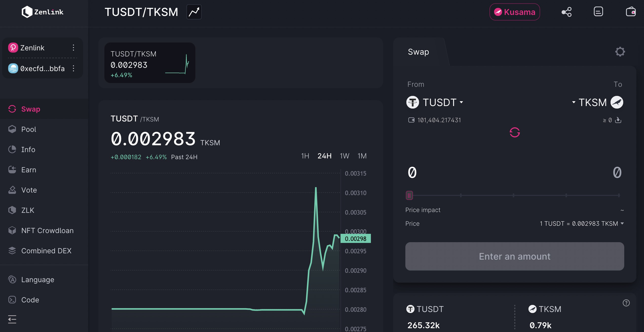Reverse swap direction with pink arrows icon
644x332 pixels.
(x=515, y=132)
